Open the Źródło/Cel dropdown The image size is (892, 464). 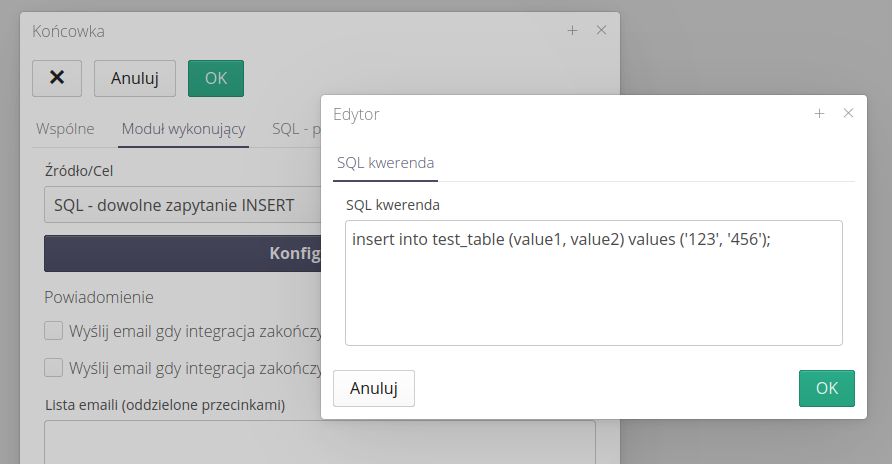pos(182,206)
